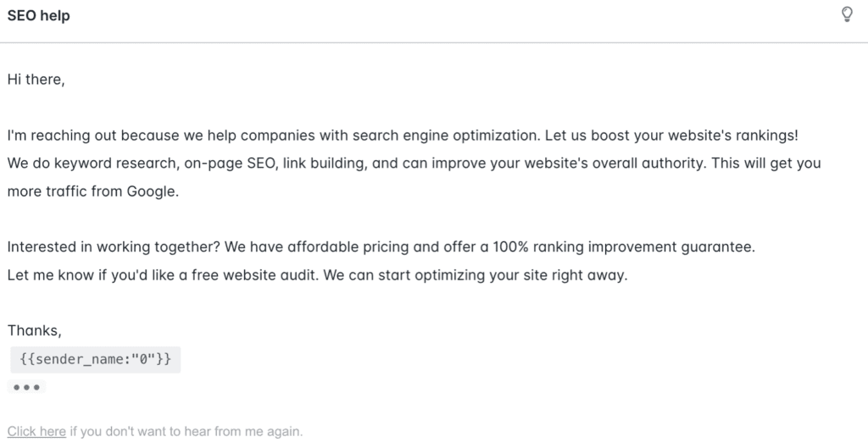Place cursor in 'Hi there,' greeting
Image resolution: width=868 pixels, height=448 pixels.
pyautogui.click(x=36, y=80)
